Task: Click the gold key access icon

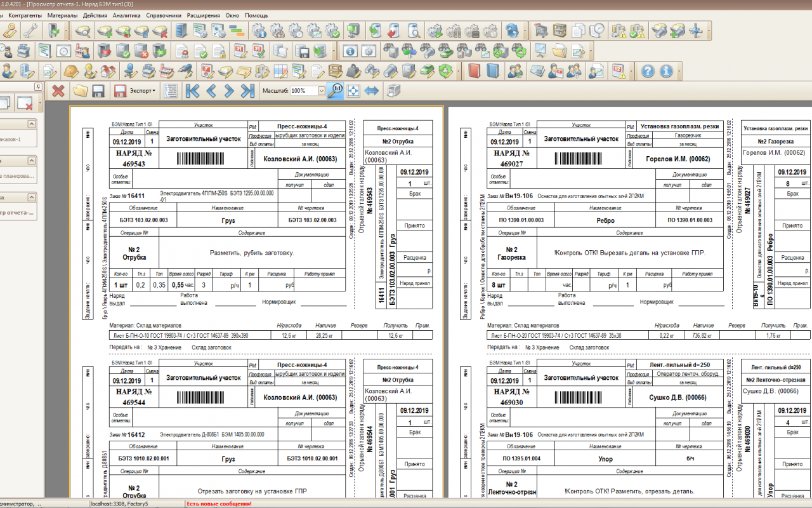Action: click(x=10, y=30)
